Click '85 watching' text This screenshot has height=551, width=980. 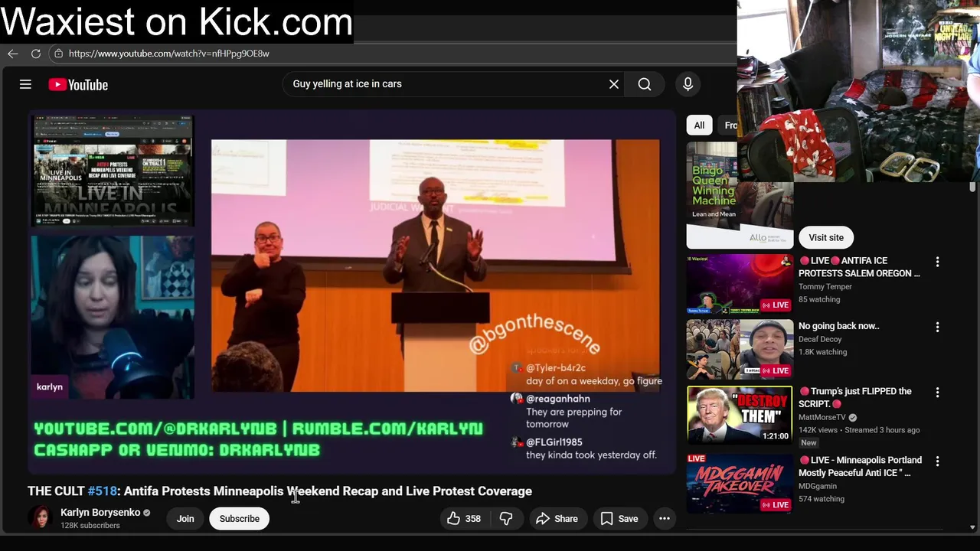click(x=819, y=300)
